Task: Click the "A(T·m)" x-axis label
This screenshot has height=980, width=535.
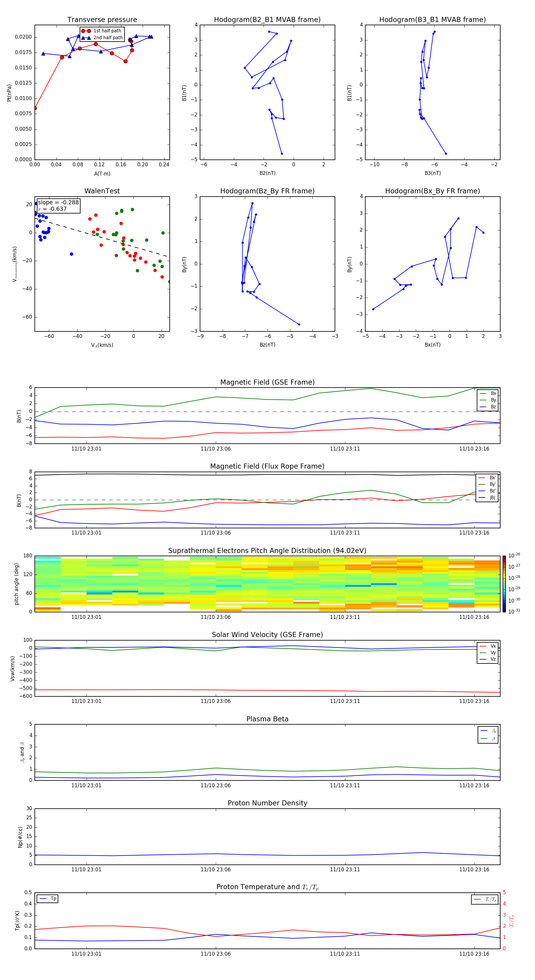Action: click(102, 174)
